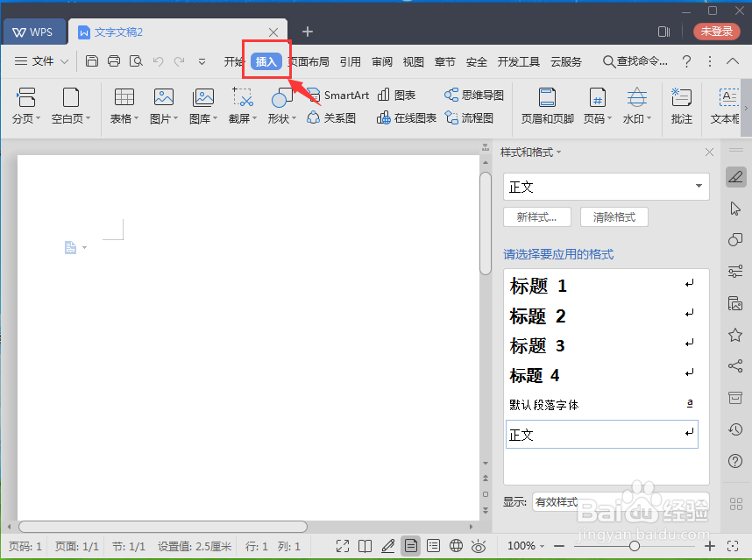The image size is (752, 560).
Task: Click the share icon in right sidebar
Action: point(735,365)
